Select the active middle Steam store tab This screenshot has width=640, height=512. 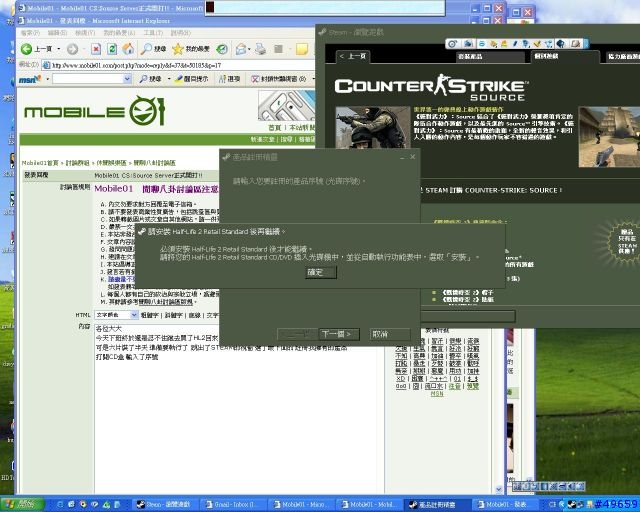pyautogui.click(x=563, y=56)
